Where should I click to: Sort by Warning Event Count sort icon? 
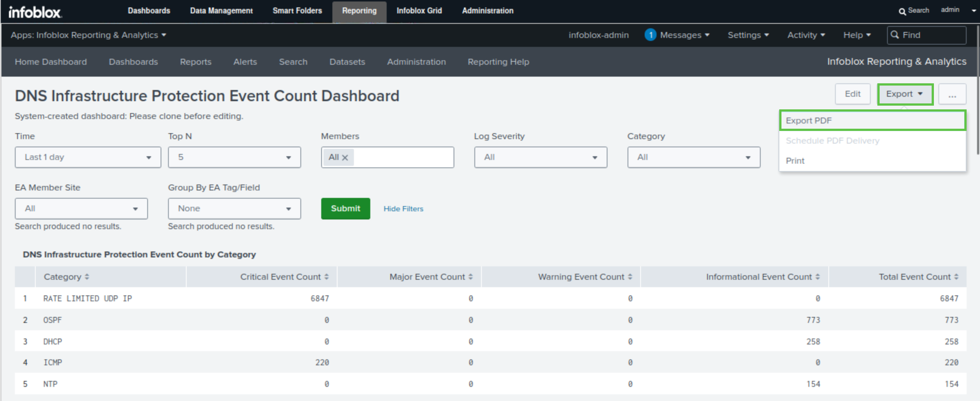click(630, 277)
